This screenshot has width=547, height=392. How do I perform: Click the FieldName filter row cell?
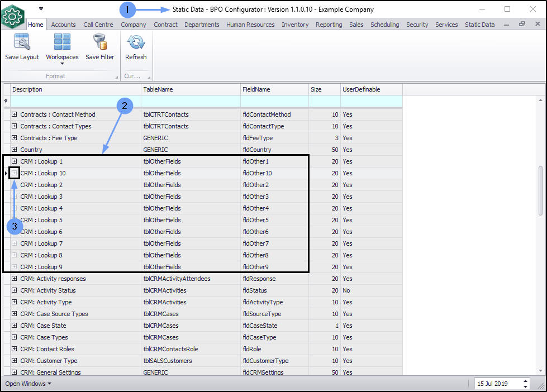[x=274, y=101]
